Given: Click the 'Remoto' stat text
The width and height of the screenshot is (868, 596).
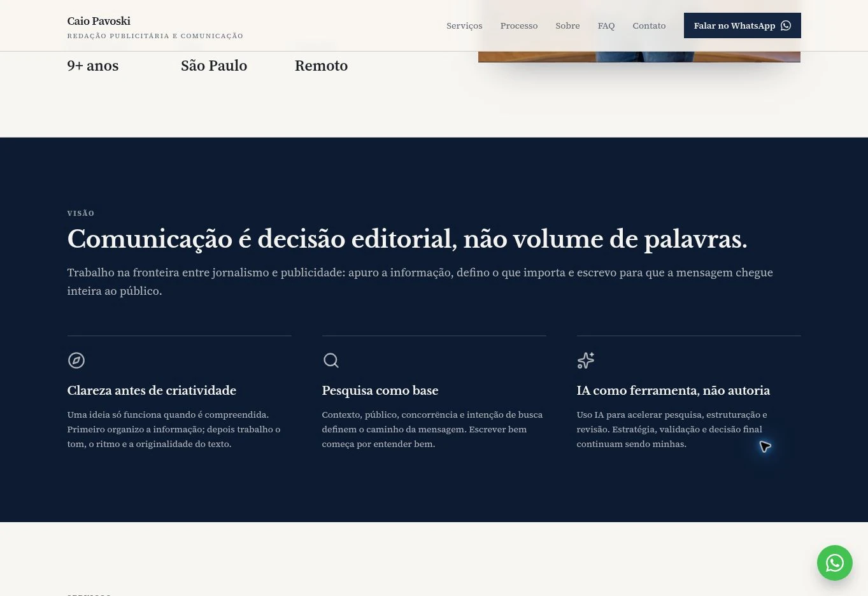Looking at the screenshot, I should (x=321, y=66).
